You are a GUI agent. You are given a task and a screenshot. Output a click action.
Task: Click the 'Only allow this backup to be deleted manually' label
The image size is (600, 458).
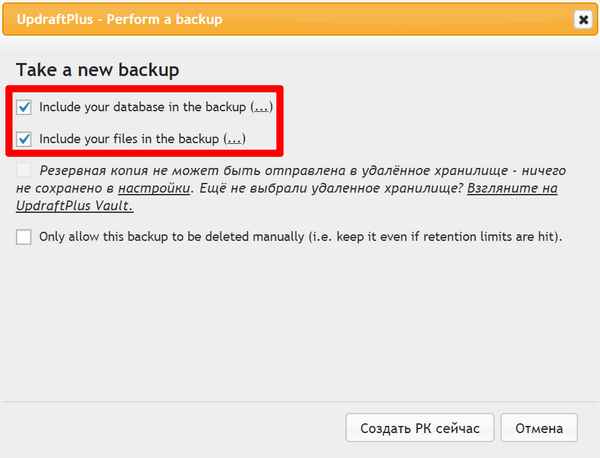click(x=301, y=237)
